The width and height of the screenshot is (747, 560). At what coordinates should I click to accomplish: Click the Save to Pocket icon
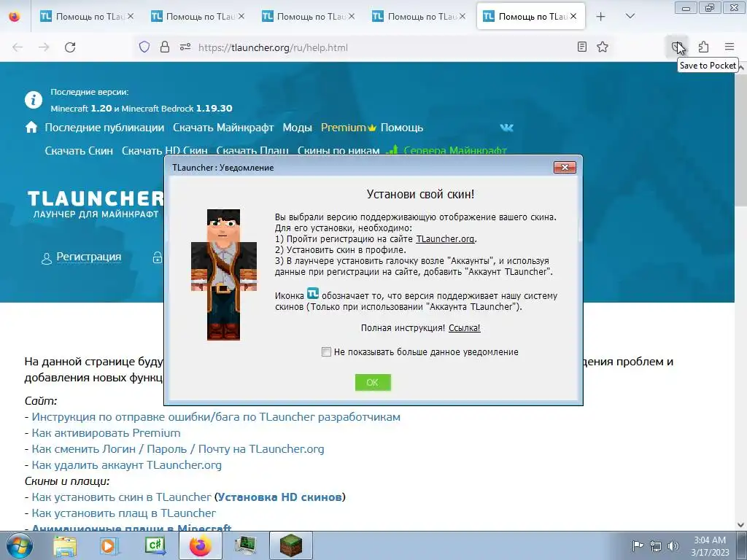(677, 47)
